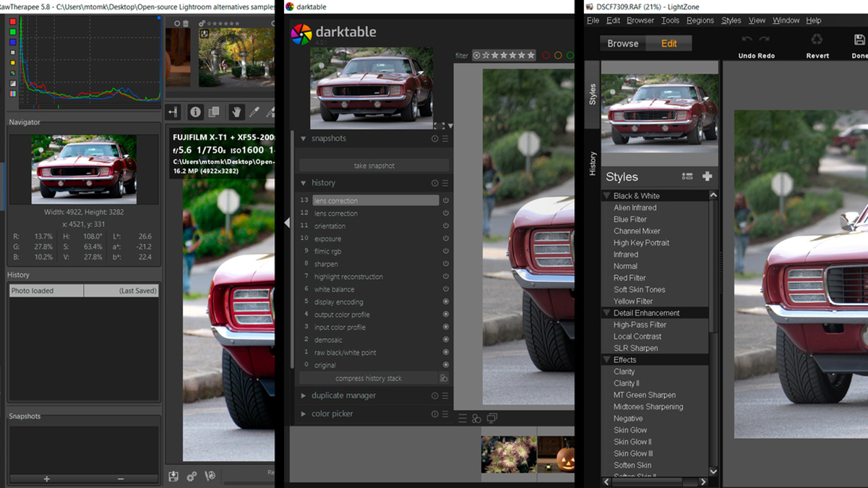Toggle red histogram channel in RawTherapee
Image resolution: width=868 pixels, height=488 pixels.
pyautogui.click(x=12, y=22)
